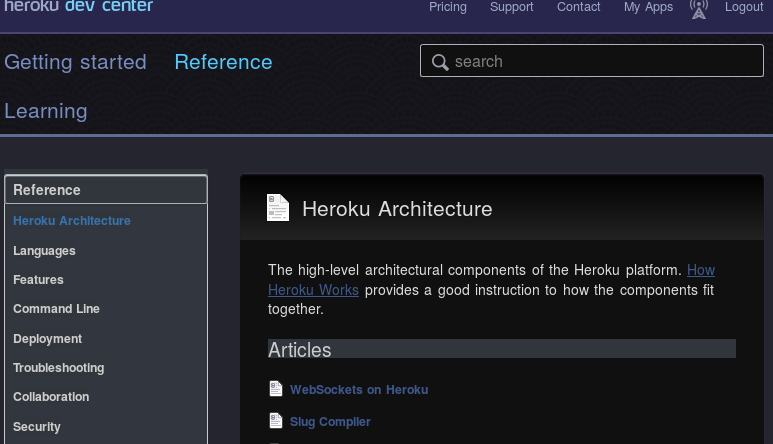Screen dimensions: 773x444
Task: Open the heroku dev center home logo
Action: tap(79, 6)
